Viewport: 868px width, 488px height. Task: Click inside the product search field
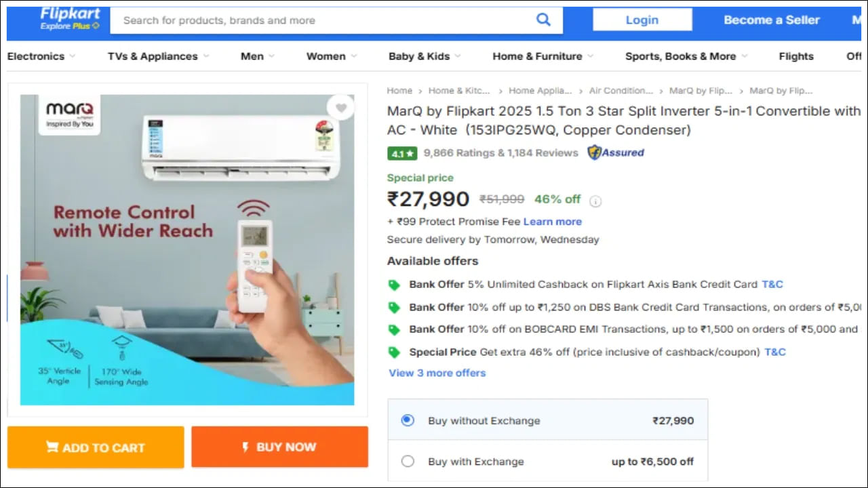tap(305, 20)
